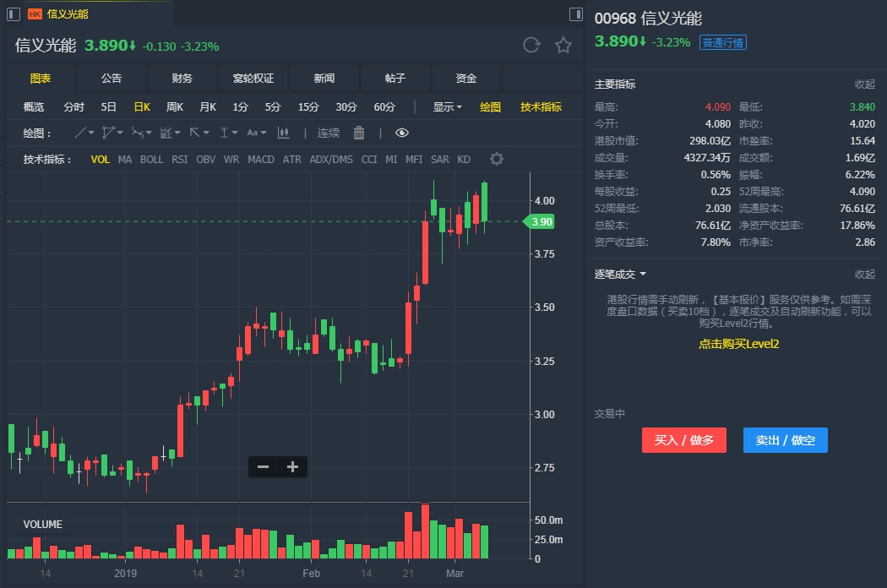Select the 图表 tab
887x588 pixels.
point(41,78)
